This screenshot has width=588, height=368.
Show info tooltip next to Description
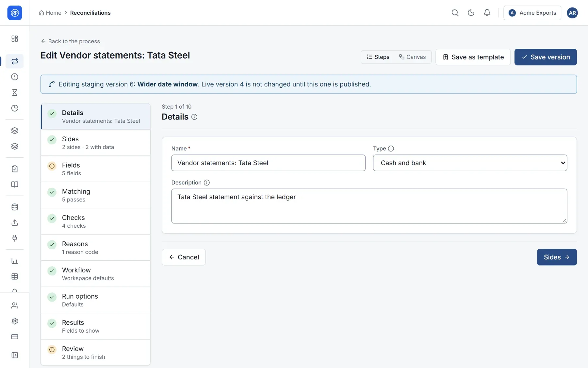(x=207, y=183)
